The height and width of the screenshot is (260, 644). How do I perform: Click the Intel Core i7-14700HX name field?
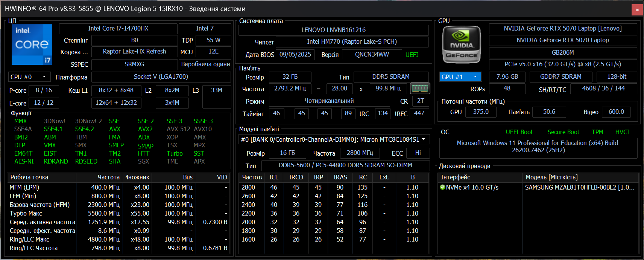[118, 29]
